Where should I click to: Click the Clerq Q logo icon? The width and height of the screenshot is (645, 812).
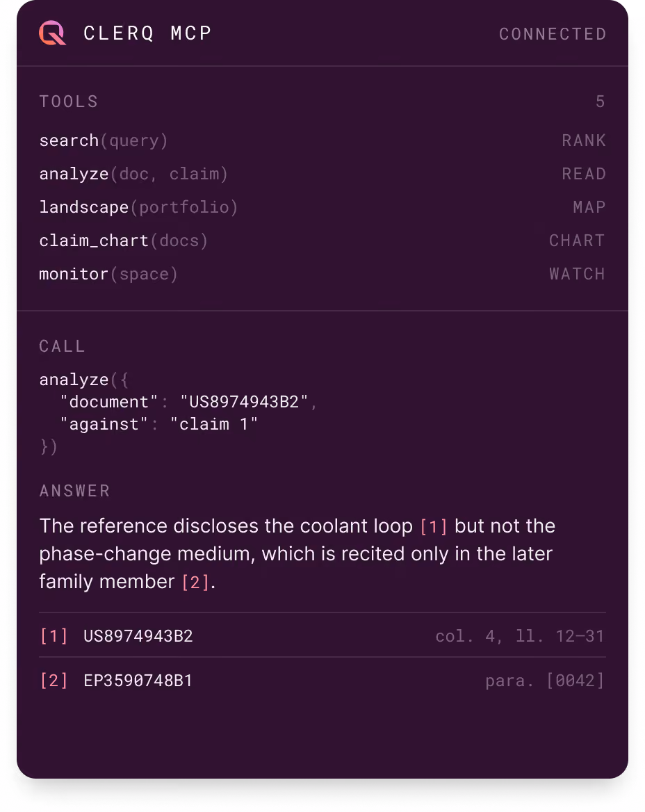point(52,33)
